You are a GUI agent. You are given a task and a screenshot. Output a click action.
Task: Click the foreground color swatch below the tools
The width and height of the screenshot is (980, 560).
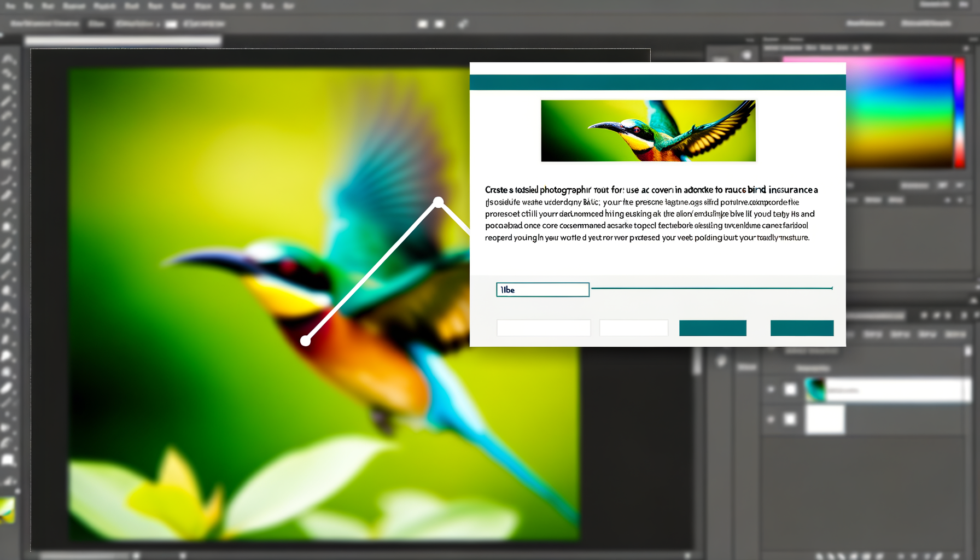click(x=7, y=510)
